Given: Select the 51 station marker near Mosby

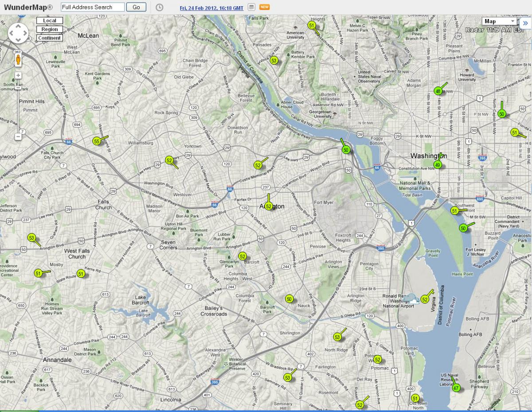Looking at the screenshot, I should pyautogui.click(x=38, y=273).
